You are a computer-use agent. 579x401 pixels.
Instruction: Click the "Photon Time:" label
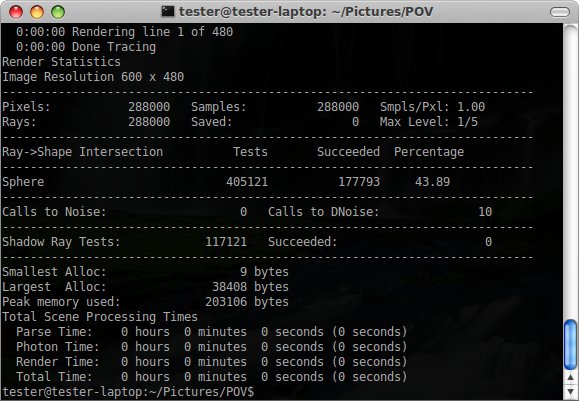[x=58, y=347]
